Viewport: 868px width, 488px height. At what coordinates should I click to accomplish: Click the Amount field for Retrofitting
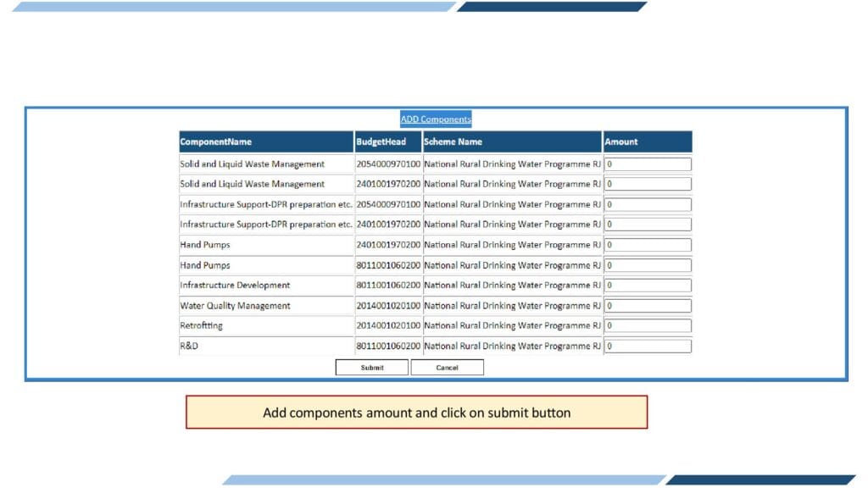647,325
